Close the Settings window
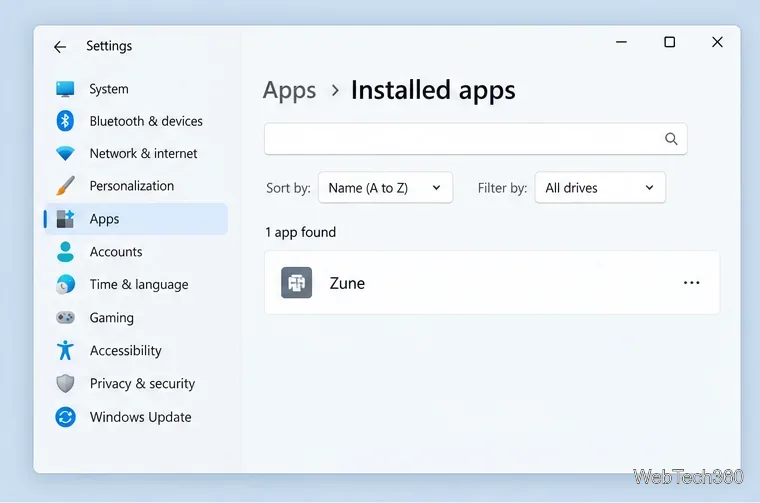The image size is (760, 503). 717,42
